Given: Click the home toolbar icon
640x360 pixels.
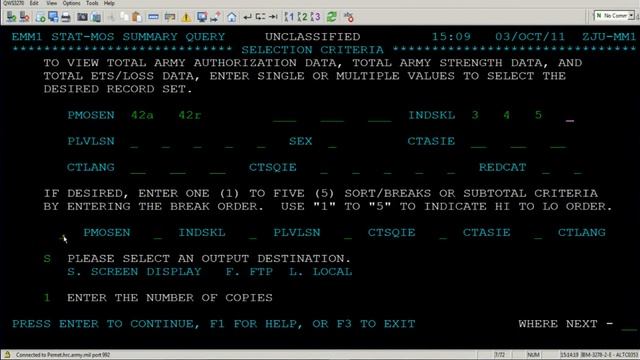Looking at the screenshot, I should (x=231, y=17).
